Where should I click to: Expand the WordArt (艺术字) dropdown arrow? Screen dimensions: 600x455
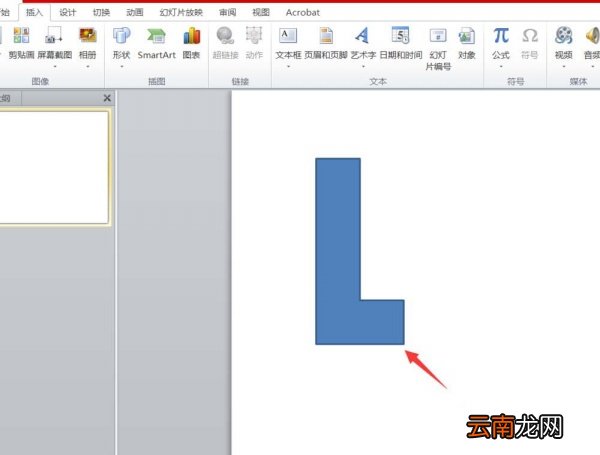coord(363,67)
